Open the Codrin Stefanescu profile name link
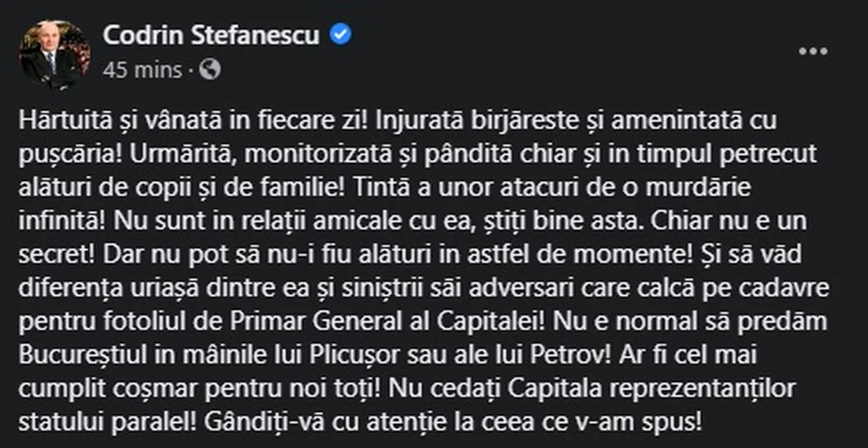 [x=211, y=36]
